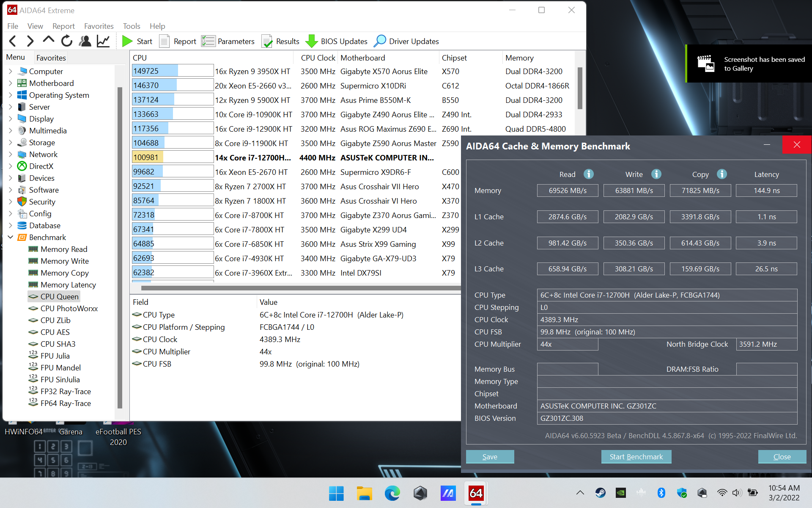Click the L3 Cache Latency value field
Screen dimensions: 812x508
pos(766,269)
